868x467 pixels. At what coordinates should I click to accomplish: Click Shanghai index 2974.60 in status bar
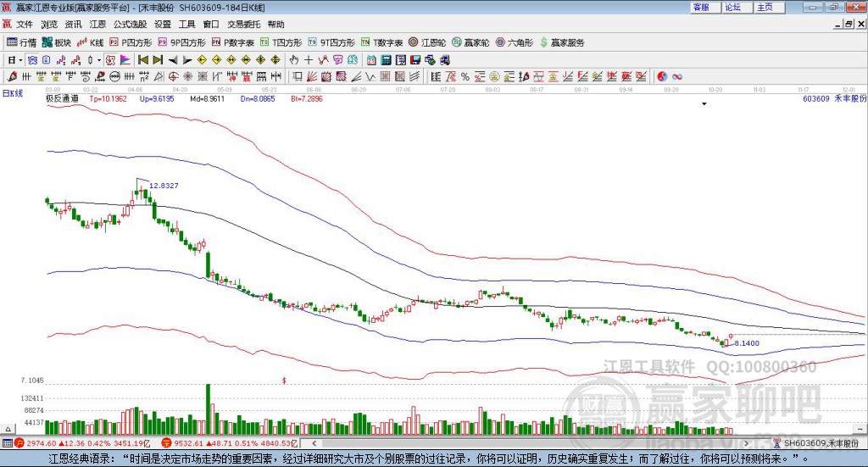pyautogui.click(x=41, y=443)
